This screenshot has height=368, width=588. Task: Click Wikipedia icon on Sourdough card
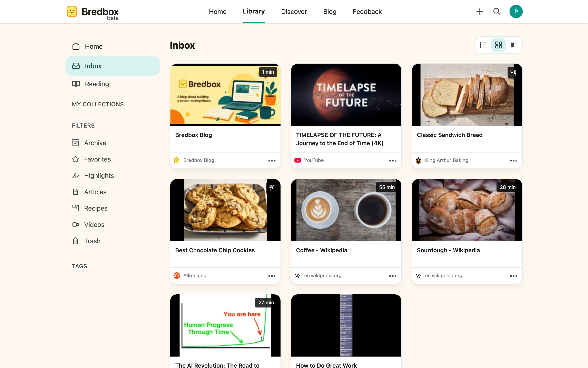point(418,276)
